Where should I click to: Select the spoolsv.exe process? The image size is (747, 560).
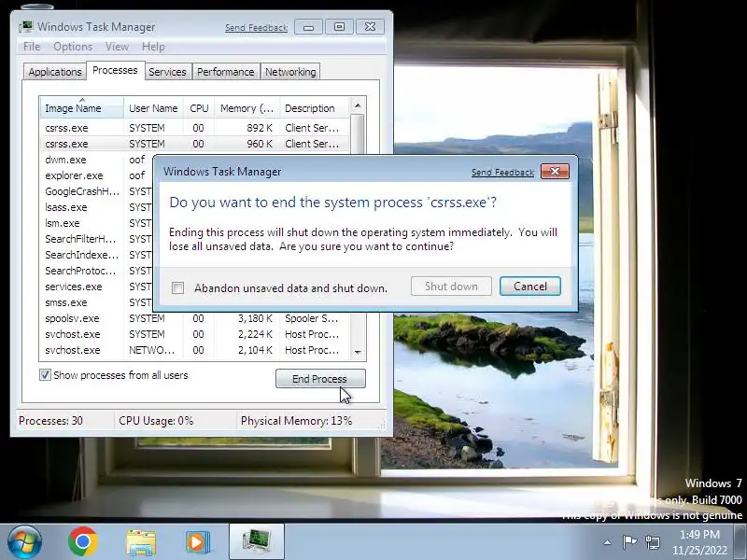point(194,318)
